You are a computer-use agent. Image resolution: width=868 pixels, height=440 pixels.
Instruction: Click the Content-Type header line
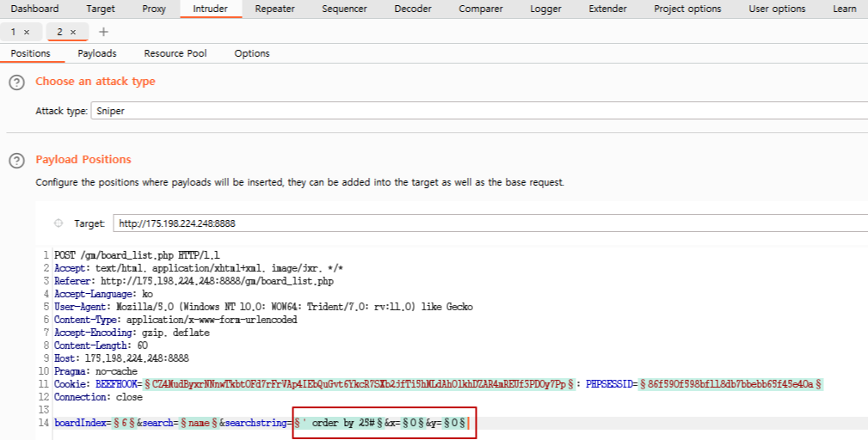tap(175, 320)
